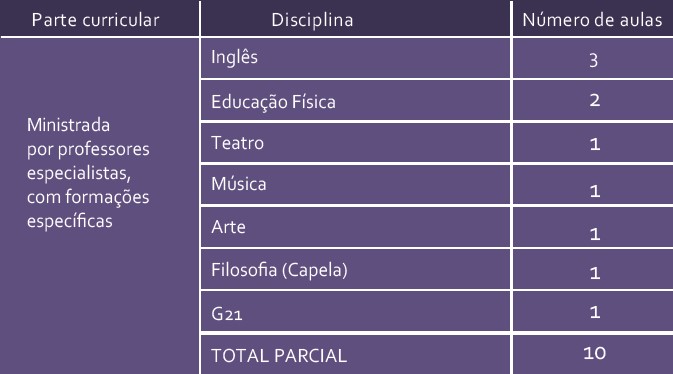Click the total value 10
This screenshot has height=374, width=673.
coord(593,355)
